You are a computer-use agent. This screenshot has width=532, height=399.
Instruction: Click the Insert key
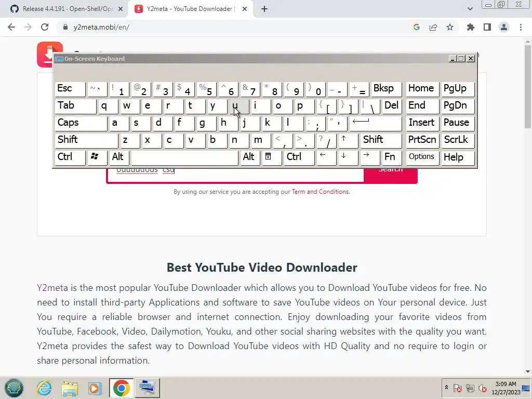coord(422,124)
